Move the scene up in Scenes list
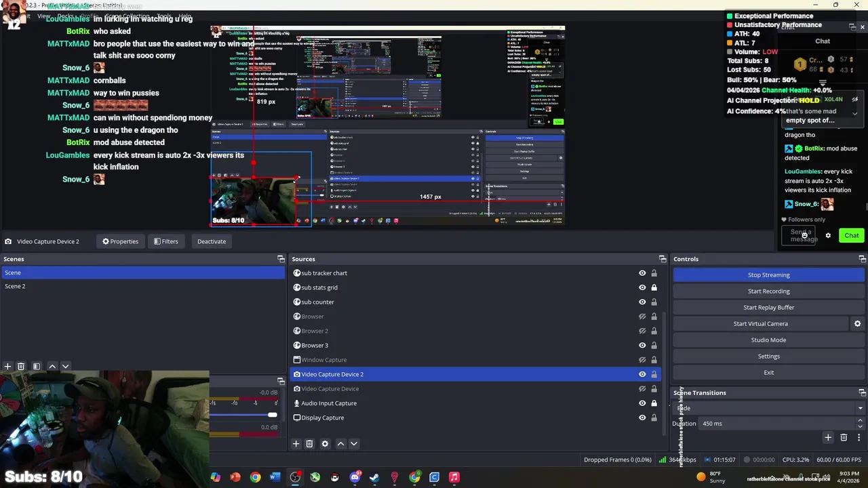The width and height of the screenshot is (868, 488). [x=52, y=366]
